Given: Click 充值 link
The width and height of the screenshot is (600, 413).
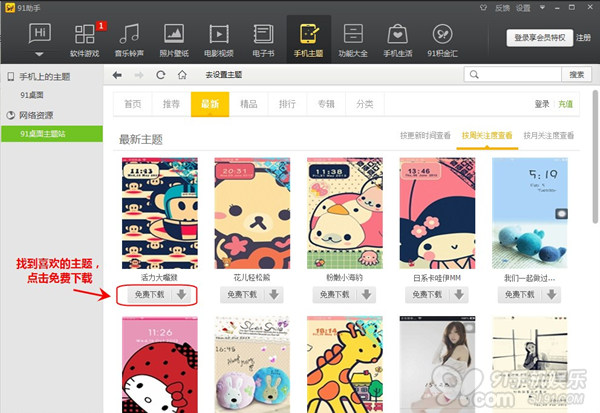Looking at the screenshot, I should (566, 104).
